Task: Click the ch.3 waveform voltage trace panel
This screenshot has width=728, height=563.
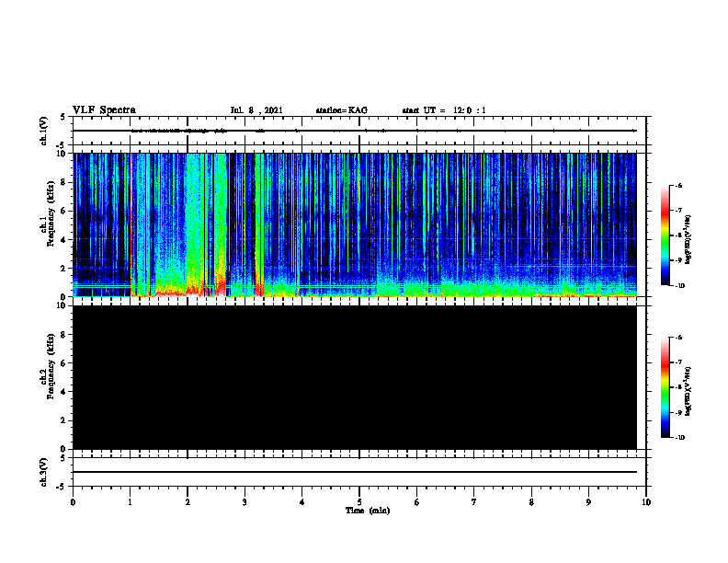Action: pyautogui.click(x=359, y=472)
